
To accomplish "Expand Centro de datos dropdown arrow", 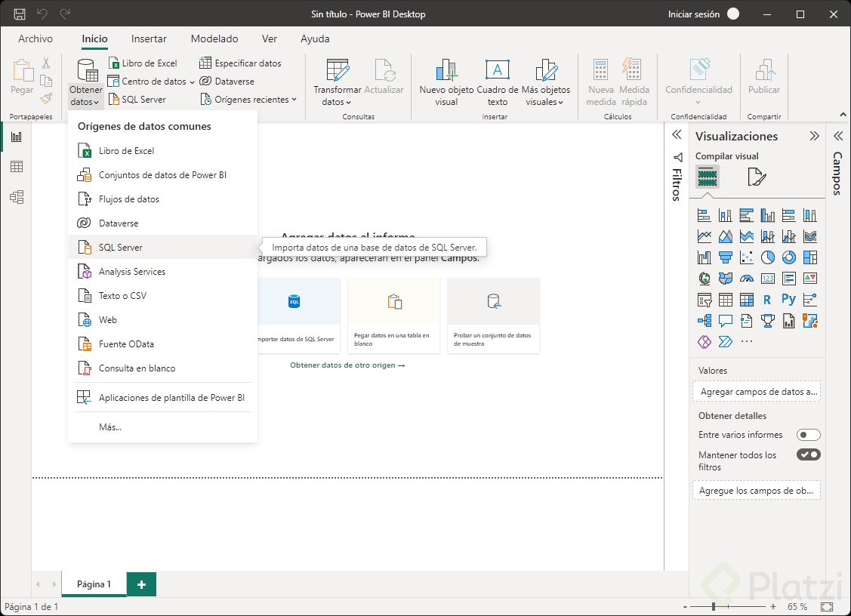I will [x=192, y=82].
